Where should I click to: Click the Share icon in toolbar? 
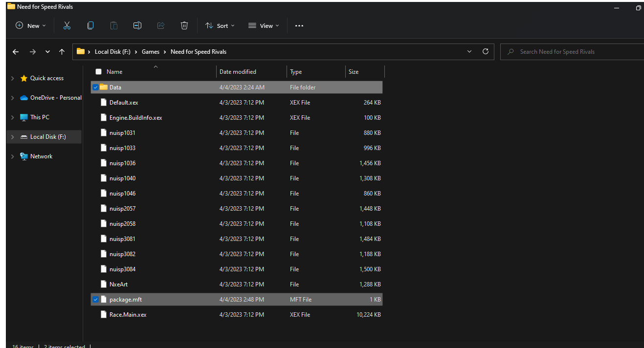click(x=161, y=25)
